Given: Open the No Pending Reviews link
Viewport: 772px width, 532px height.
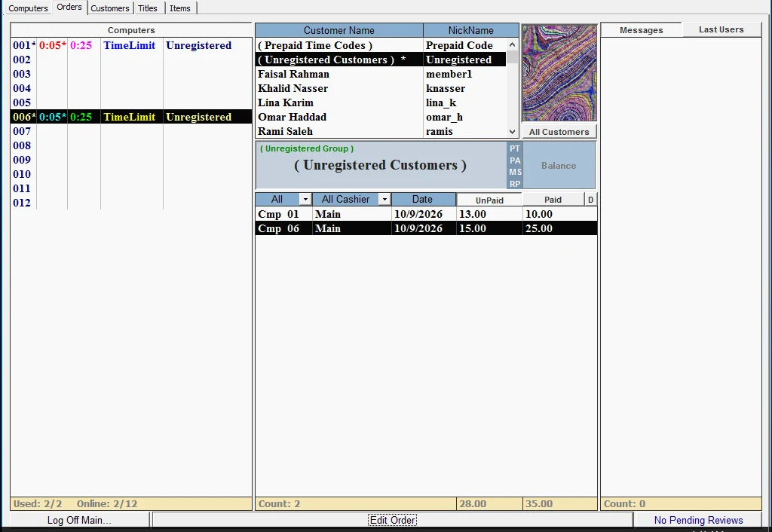Looking at the screenshot, I should click(698, 520).
